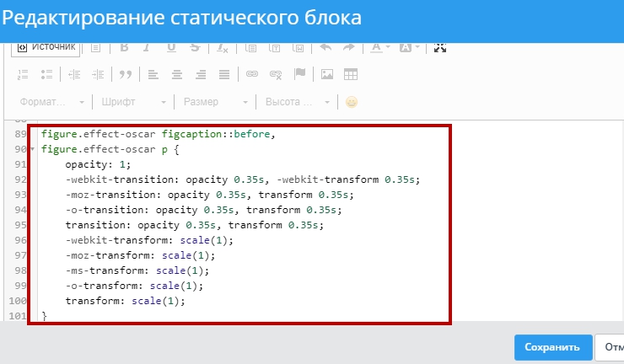Click the blockquote icon

pos(126,74)
